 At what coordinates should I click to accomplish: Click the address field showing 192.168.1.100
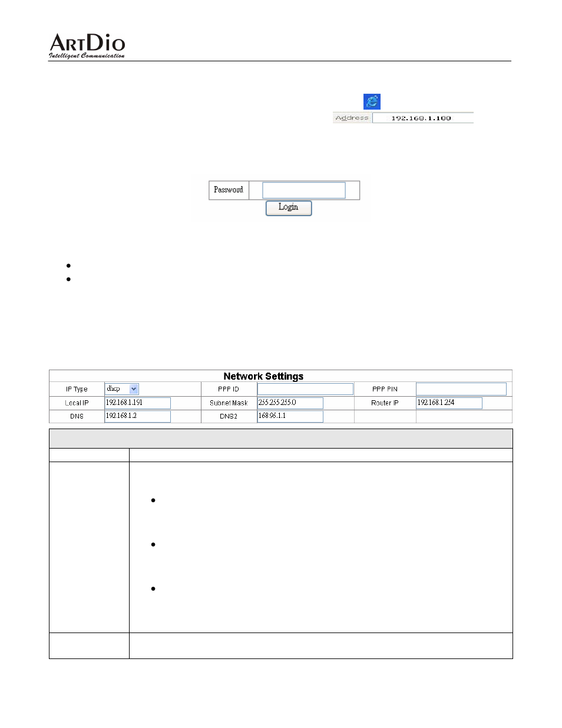pyautogui.click(x=422, y=118)
